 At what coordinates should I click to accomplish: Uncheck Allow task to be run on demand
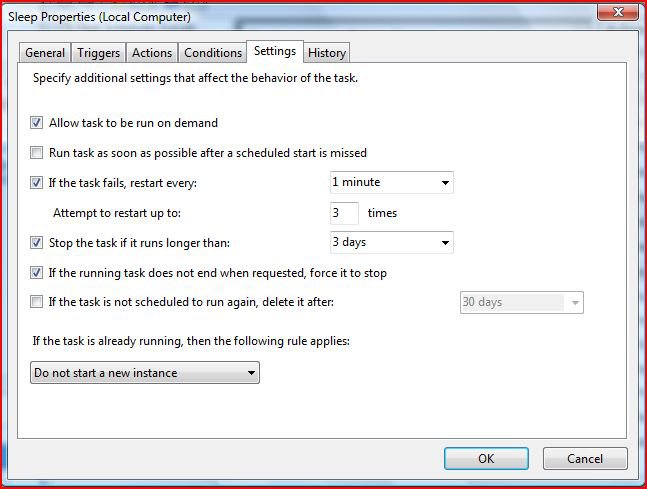click(37, 123)
